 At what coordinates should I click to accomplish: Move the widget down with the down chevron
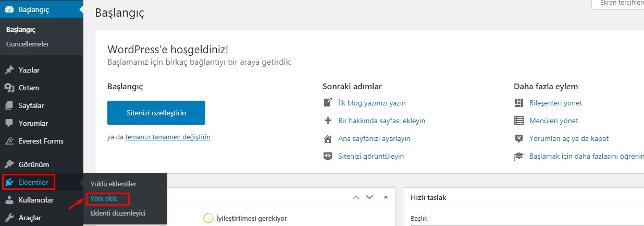pos(369,197)
